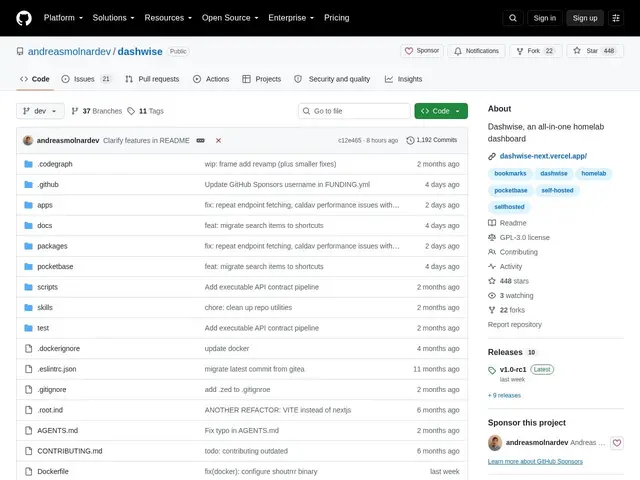Open the andreasmolnardev owner link
This screenshot has width=640, height=480.
[x=69, y=51]
